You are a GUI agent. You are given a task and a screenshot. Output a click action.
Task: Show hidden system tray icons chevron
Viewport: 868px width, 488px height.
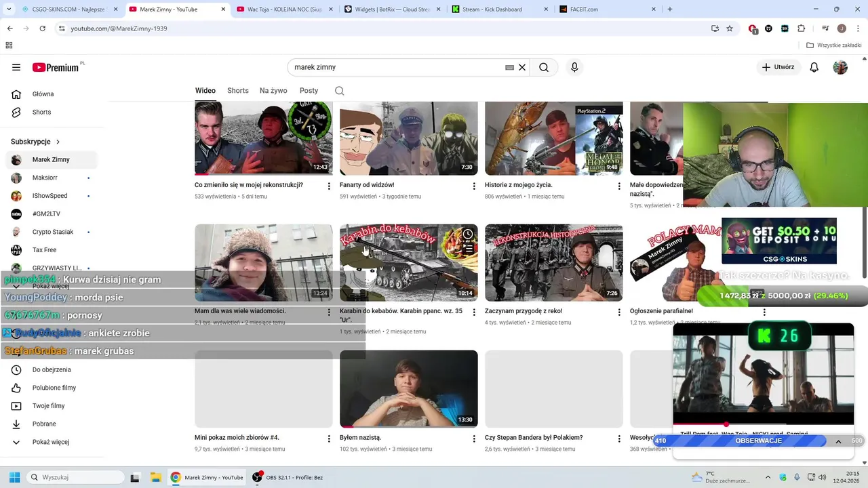coord(769,477)
